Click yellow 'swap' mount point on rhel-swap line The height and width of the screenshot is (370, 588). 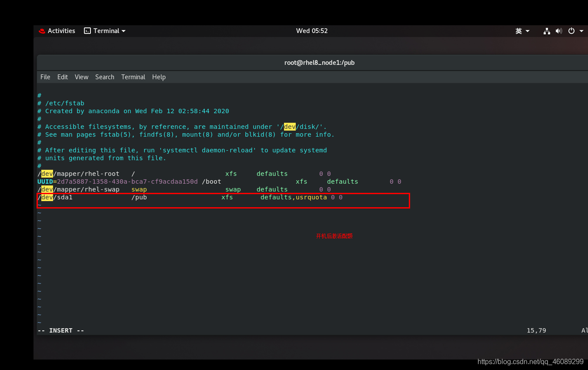pos(139,189)
